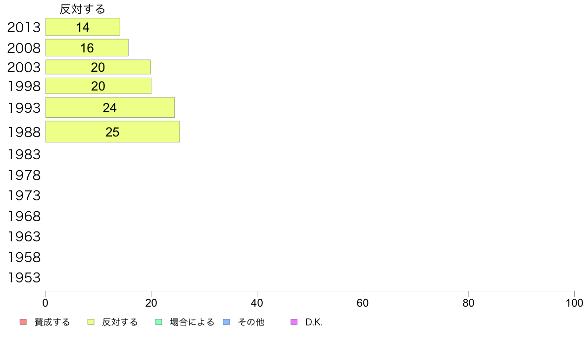Viewport: 588px width, 364px height.
Task: Select the 1993 bar showing 24
Action: point(110,108)
